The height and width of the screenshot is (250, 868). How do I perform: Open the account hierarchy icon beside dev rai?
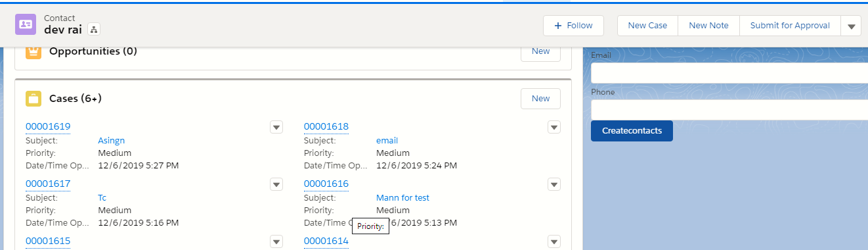93,30
